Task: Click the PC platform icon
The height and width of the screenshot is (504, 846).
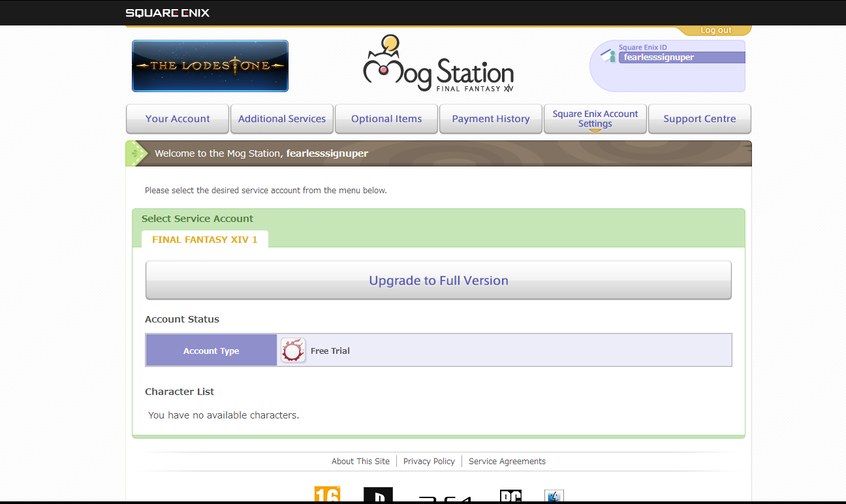Action: (x=510, y=496)
